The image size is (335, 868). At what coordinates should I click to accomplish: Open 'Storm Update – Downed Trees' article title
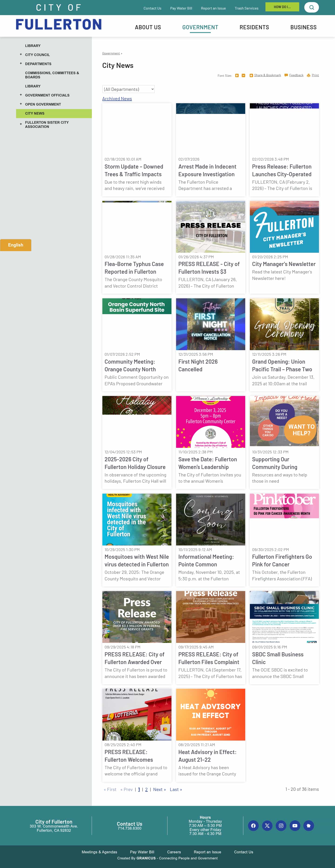point(134,170)
